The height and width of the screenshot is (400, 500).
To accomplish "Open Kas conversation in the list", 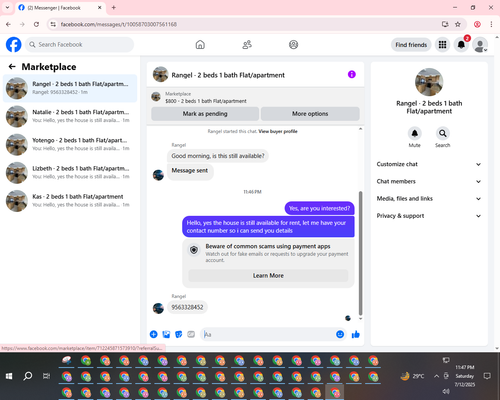I will [x=70, y=201].
